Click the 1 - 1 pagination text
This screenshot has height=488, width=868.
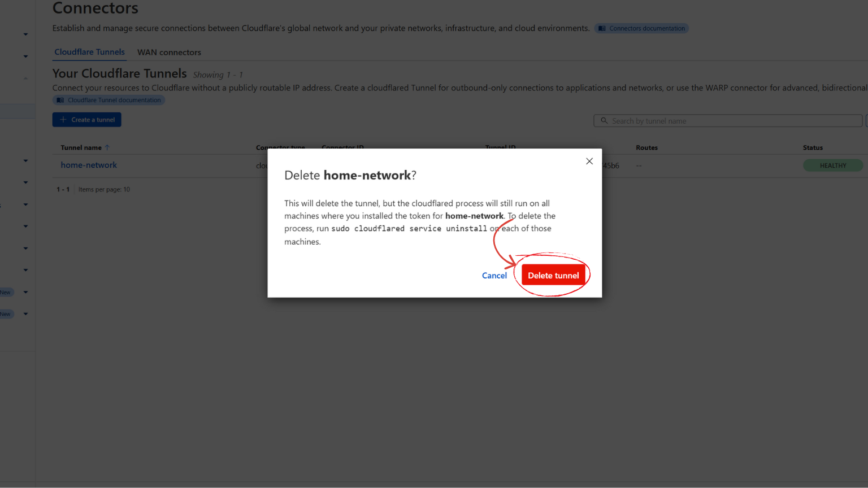(63, 189)
